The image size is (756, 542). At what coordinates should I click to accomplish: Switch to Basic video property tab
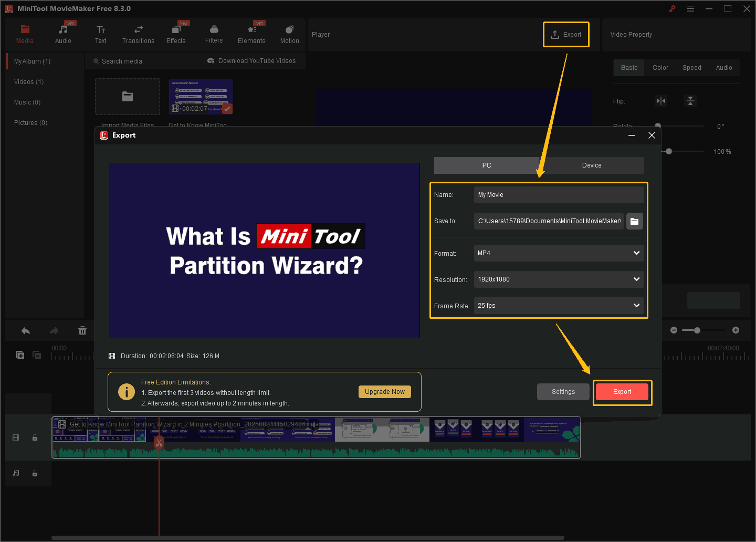pyautogui.click(x=629, y=68)
